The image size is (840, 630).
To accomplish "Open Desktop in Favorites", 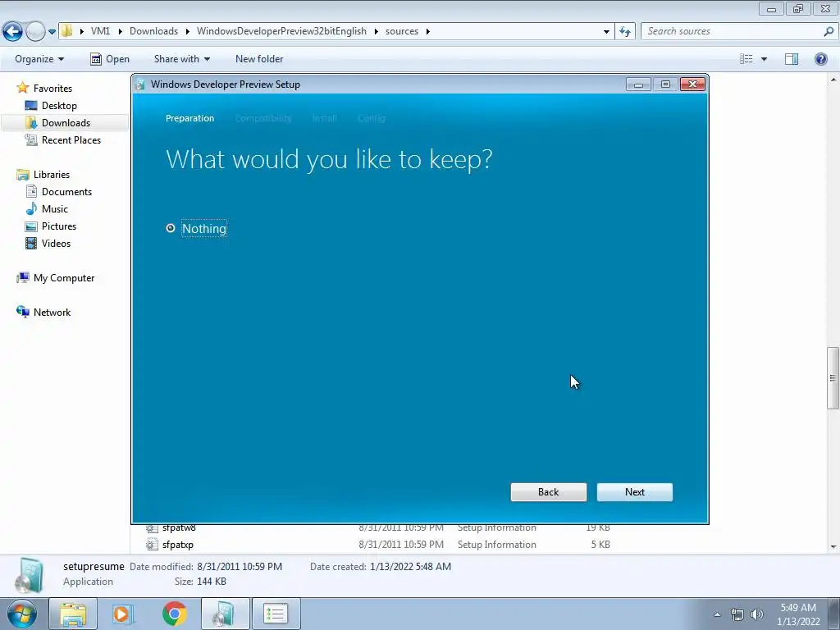I will pyautogui.click(x=59, y=106).
